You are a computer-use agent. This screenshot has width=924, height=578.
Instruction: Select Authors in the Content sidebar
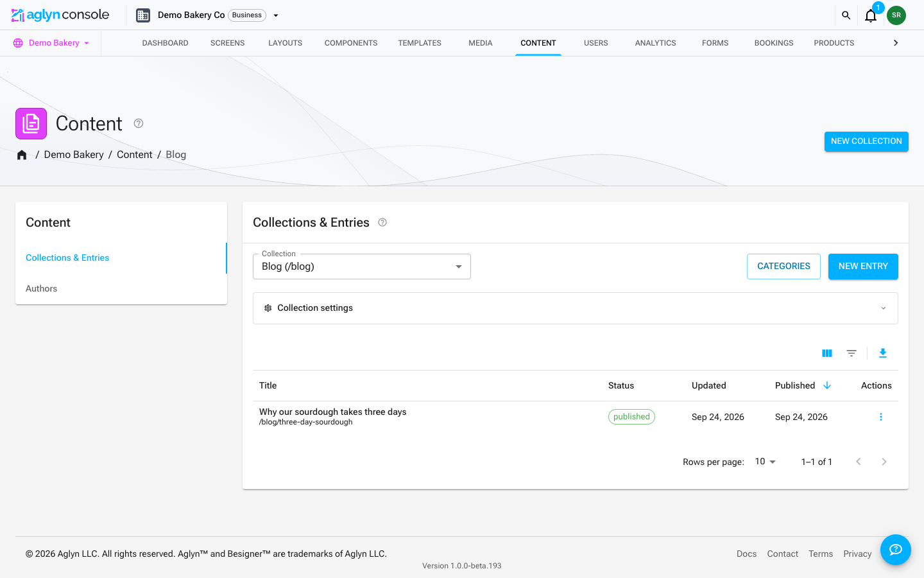121,289
